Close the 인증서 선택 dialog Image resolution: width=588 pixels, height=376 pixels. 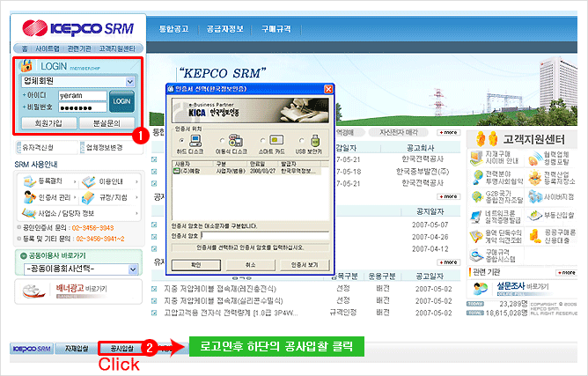click(x=328, y=89)
